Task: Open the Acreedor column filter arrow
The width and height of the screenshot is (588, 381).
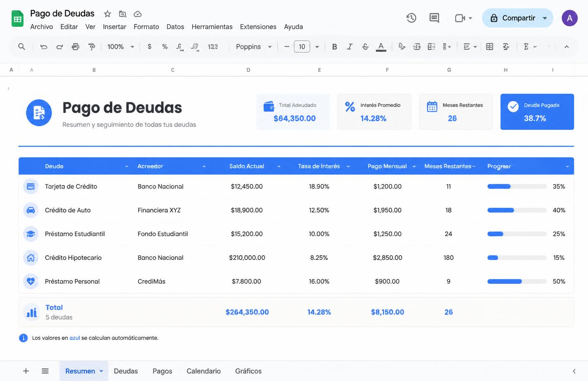Action: click(x=204, y=166)
